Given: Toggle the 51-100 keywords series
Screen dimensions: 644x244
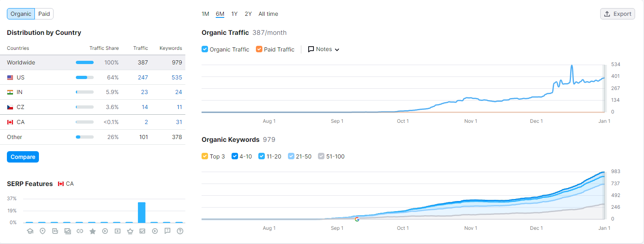Looking at the screenshot, I should [x=321, y=156].
